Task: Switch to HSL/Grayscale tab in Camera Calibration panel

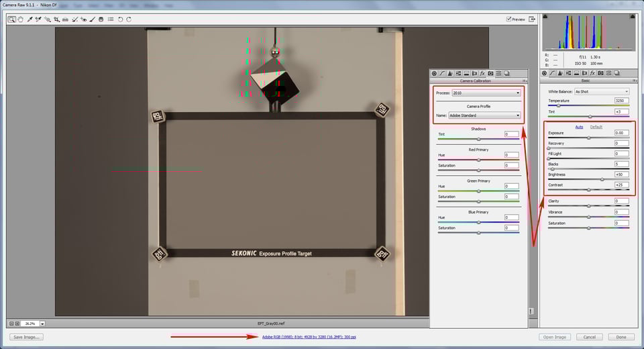Action: point(458,73)
